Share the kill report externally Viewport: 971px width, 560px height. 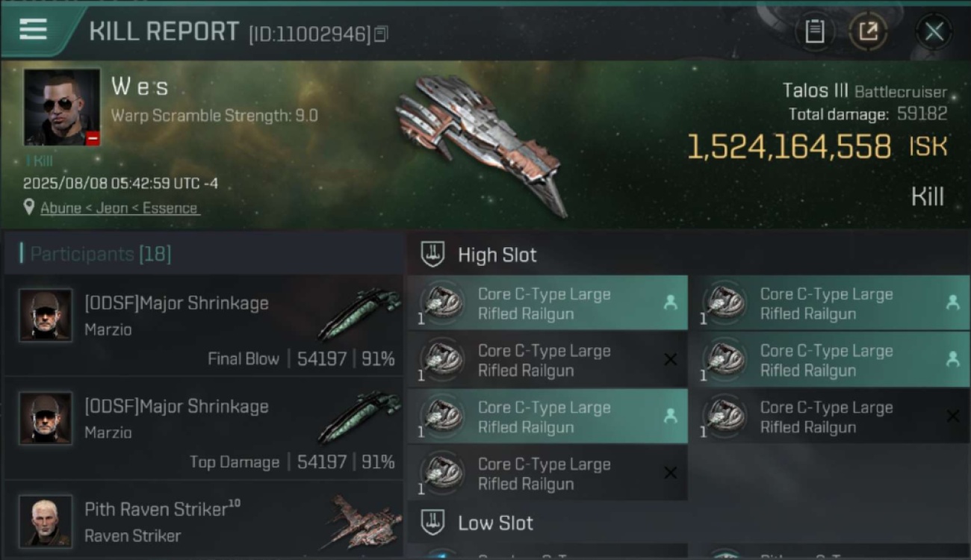(x=868, y=31)
